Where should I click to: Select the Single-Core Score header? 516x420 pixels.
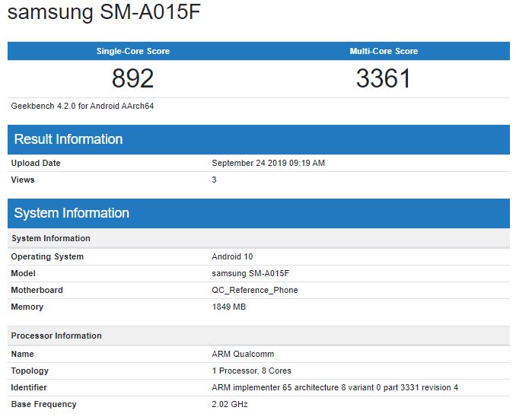click(132, 51)
